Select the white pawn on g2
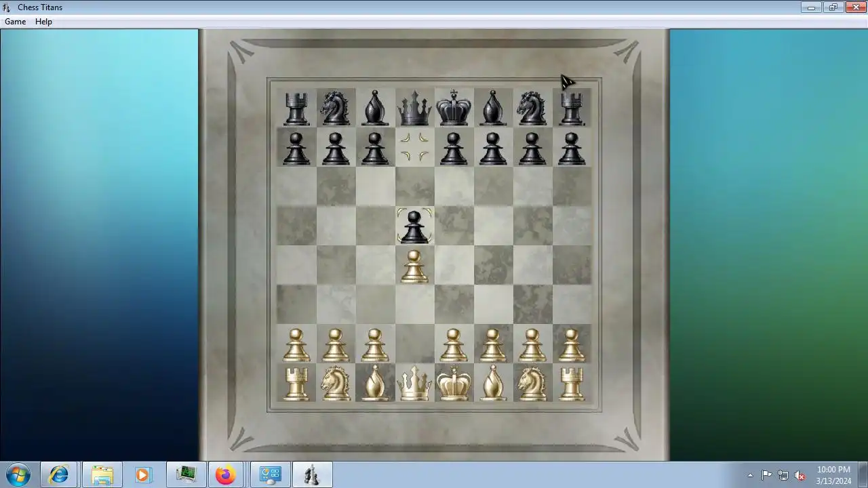Screen dimensions: 868x488 point(532,345)
